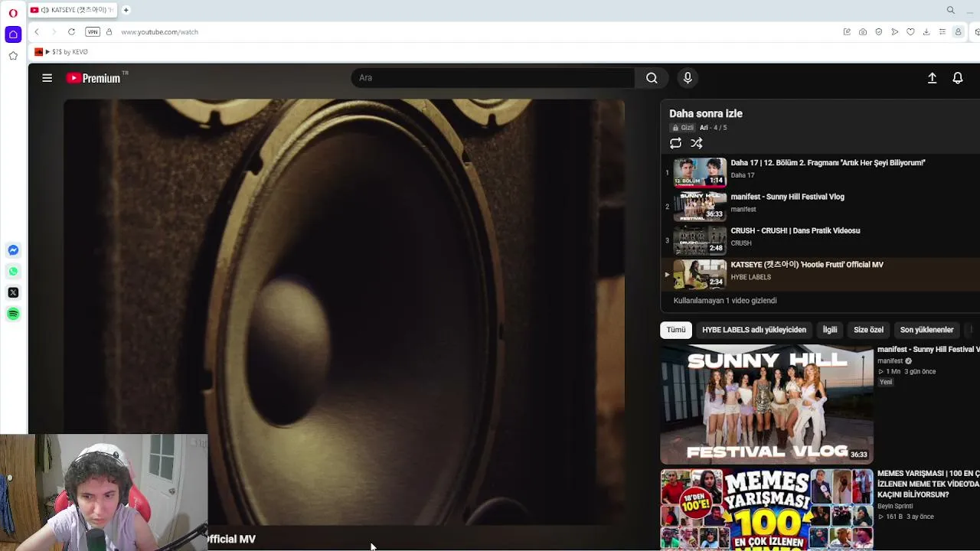The image size is (980, 551).
Task: Open YouTube notifications bell
Action: click(x=958, y=78)
